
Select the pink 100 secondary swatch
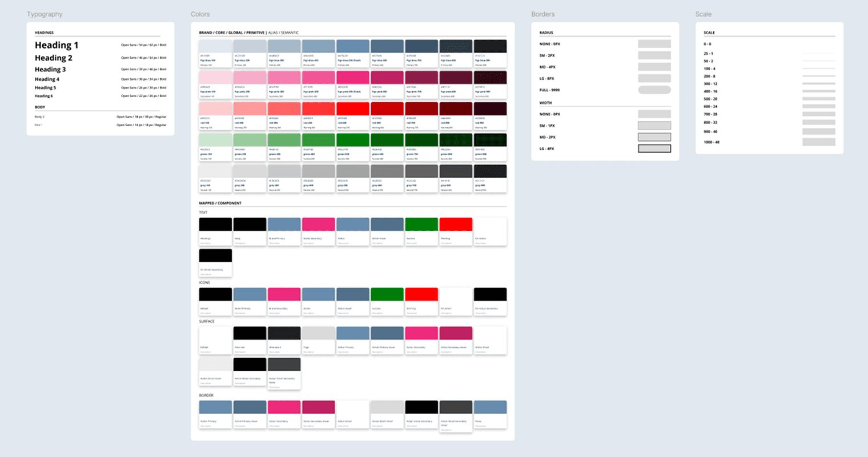pos(215,85)
